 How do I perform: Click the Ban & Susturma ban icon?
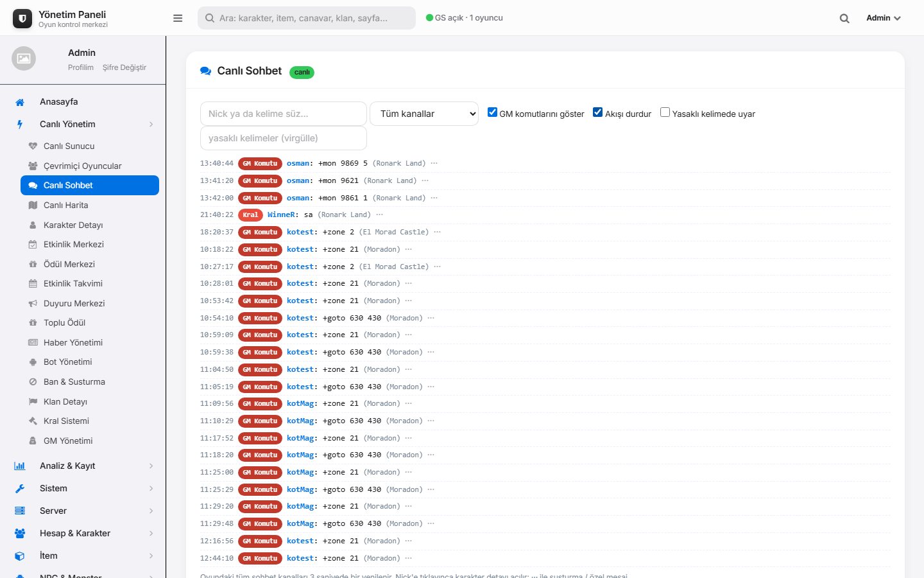coord(33,381)
